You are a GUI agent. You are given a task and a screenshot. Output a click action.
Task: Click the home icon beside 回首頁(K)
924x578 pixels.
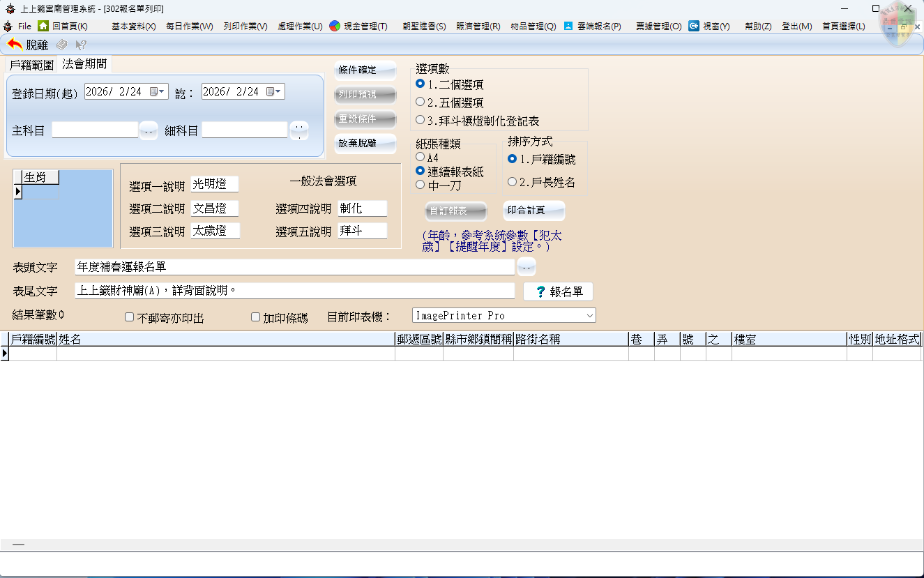coord(43,26)
